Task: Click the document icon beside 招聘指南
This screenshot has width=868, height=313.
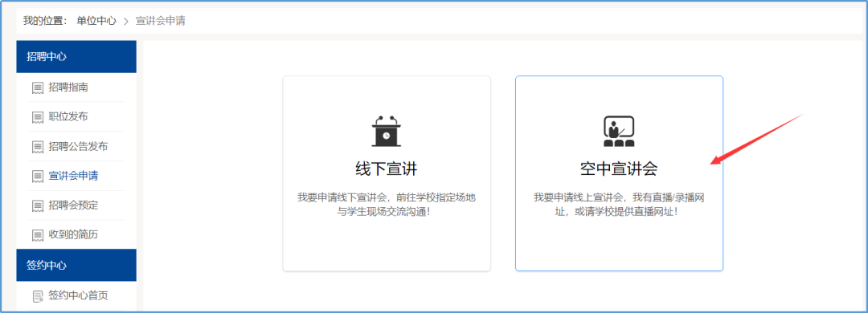Action: point(38,88)
